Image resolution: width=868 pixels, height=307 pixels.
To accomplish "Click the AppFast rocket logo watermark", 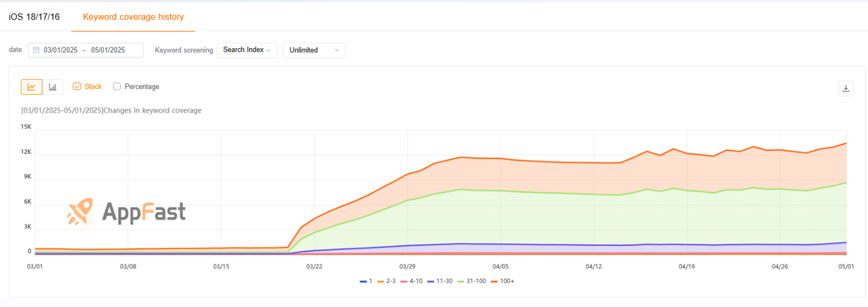I will 80,211.
